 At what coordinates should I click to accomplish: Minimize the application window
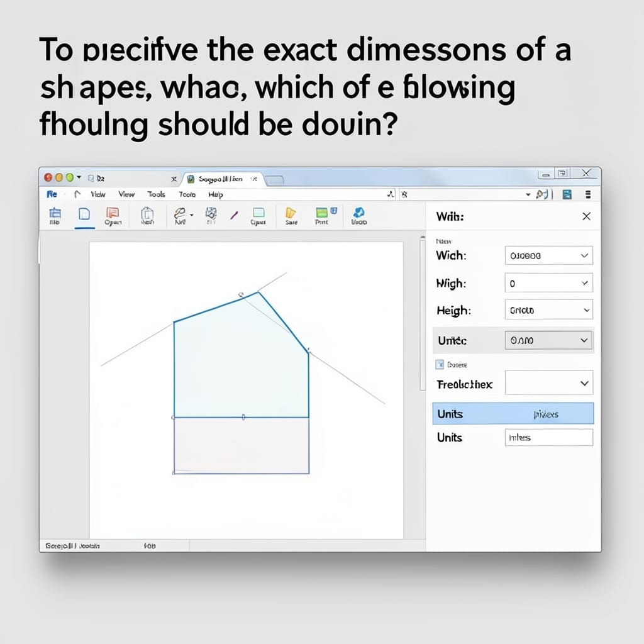(x=545, y=175)
